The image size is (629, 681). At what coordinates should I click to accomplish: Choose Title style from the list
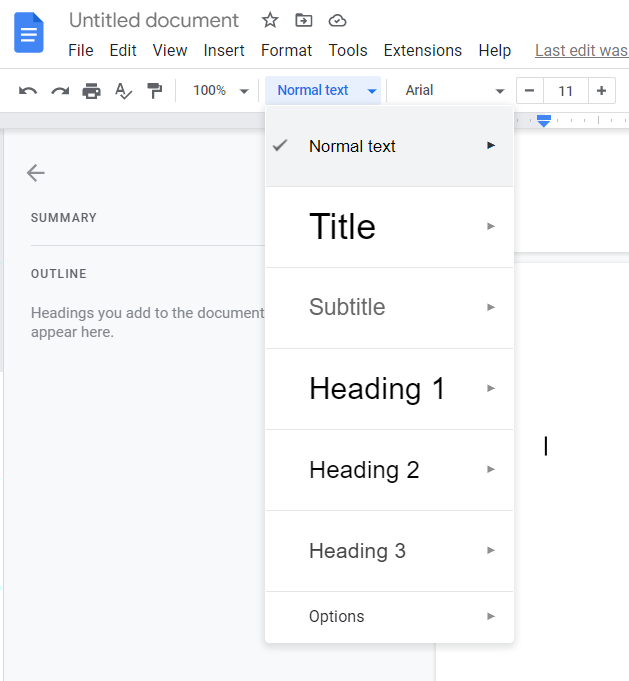click(389, 227)
